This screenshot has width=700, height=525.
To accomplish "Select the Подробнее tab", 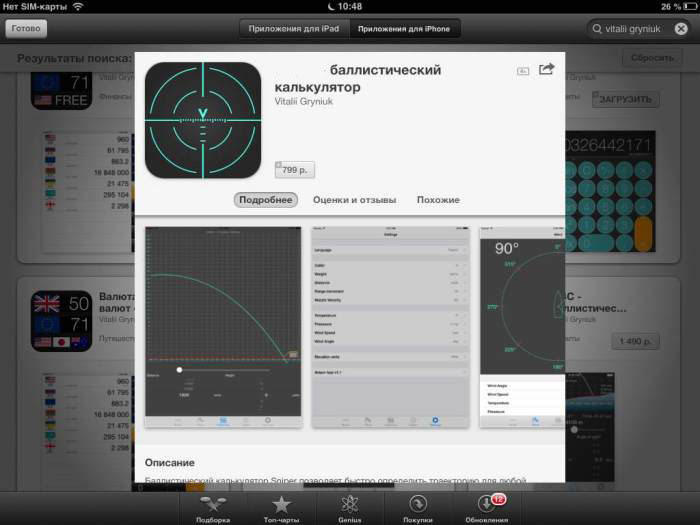I will click(x=266, y=200).
